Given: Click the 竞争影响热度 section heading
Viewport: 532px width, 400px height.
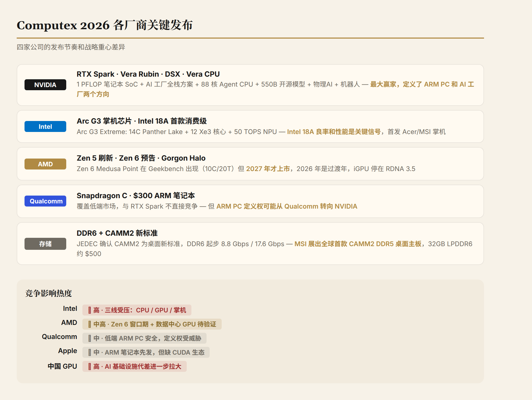Looking at the screenshot, I should [49, 293].
